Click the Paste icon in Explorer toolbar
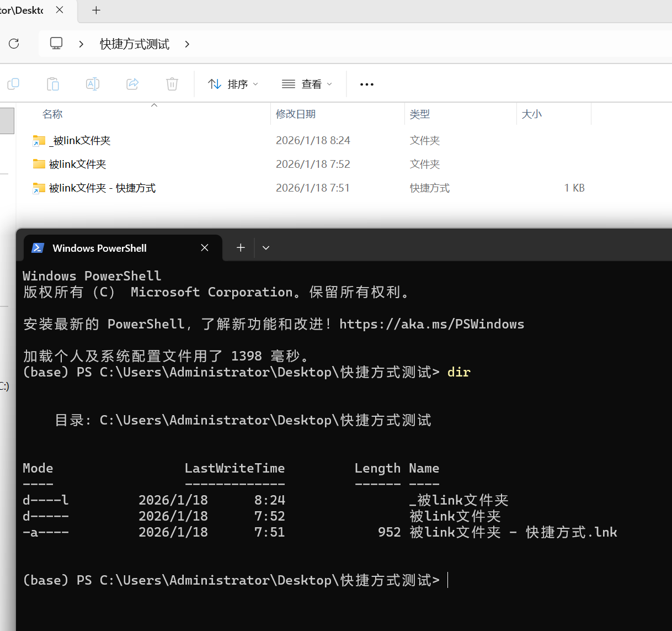 tap(53, 84)
